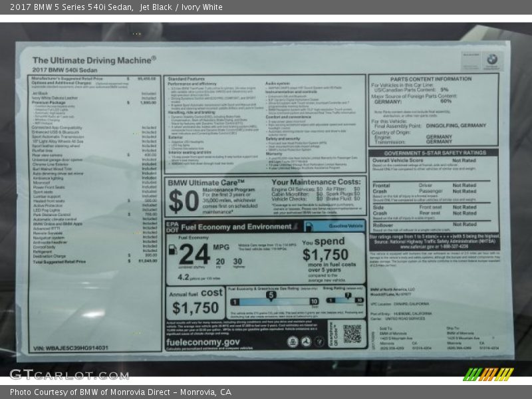Click 'Interior seating and trim' subheading
Viewport: 532px width, 399px height.
190,152
